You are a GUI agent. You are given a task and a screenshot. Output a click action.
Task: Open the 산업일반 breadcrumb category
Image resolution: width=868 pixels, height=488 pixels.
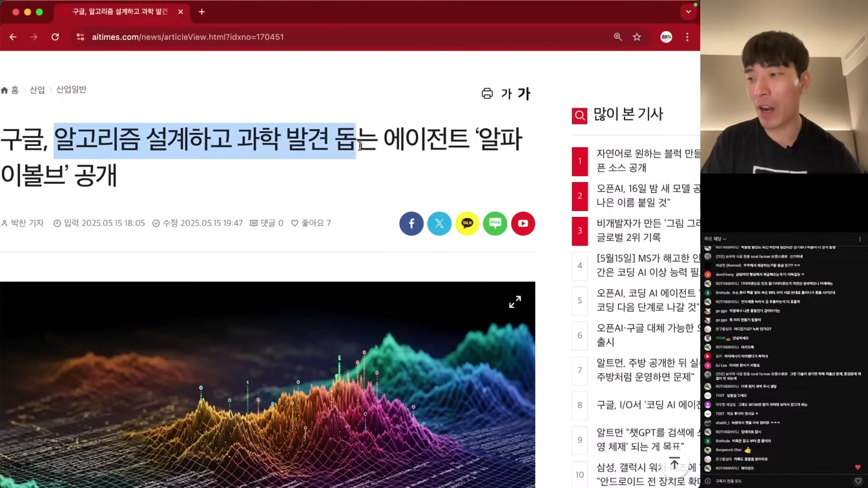(71, 90)
